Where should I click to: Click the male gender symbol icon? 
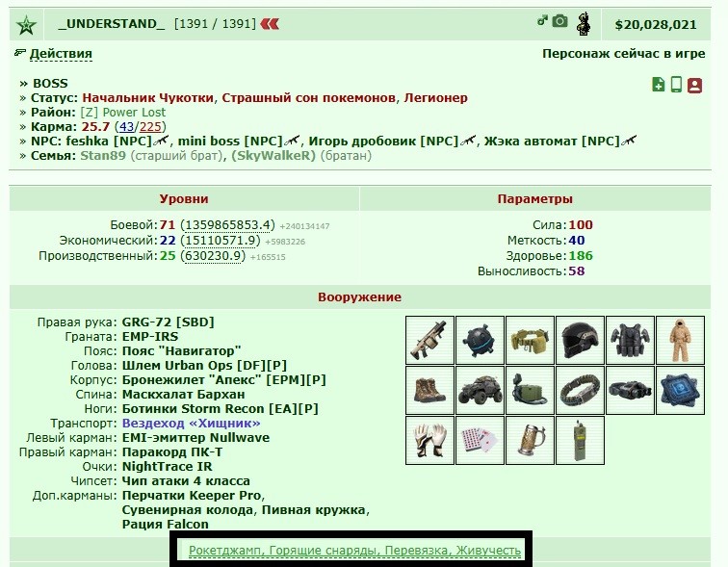point(542,20)
